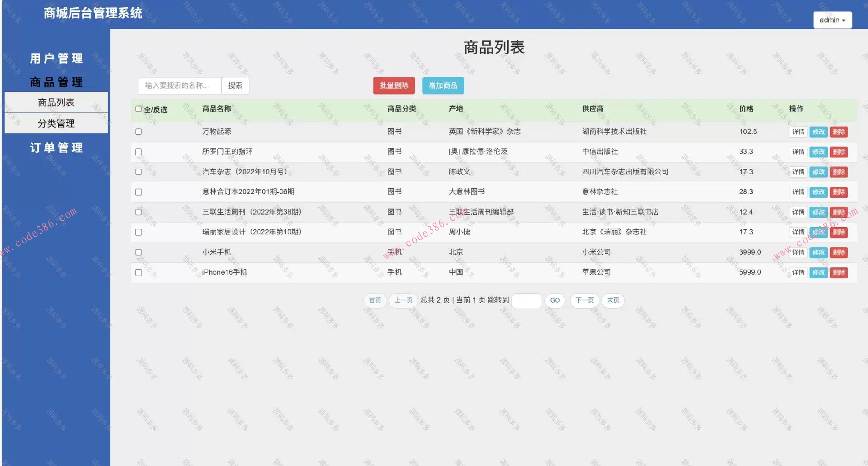Open the 商品列表 page in sidebar
The height and width of the screenshot is (466, 868).
(56, 102)
